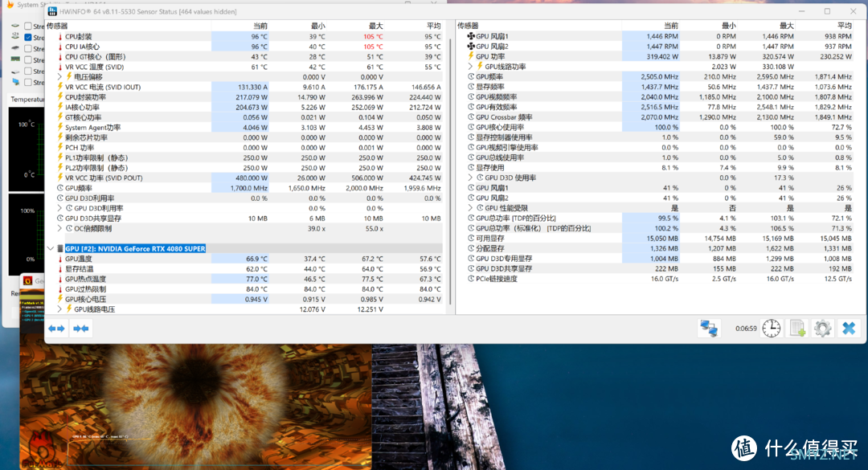Image resolution: width=868 pixels, height=470 pixels.
Task: Expand the chevron beside GPU D3D利用率
Action: coord(59,208)
